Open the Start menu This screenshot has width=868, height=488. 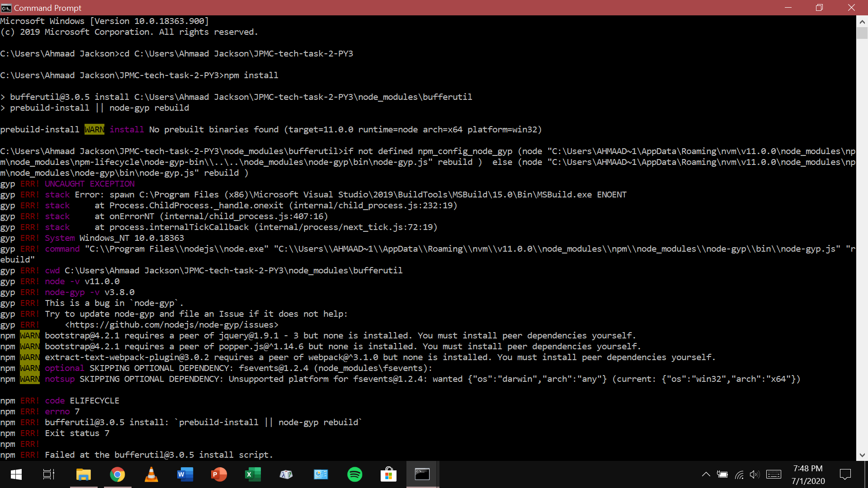point(15,474)
